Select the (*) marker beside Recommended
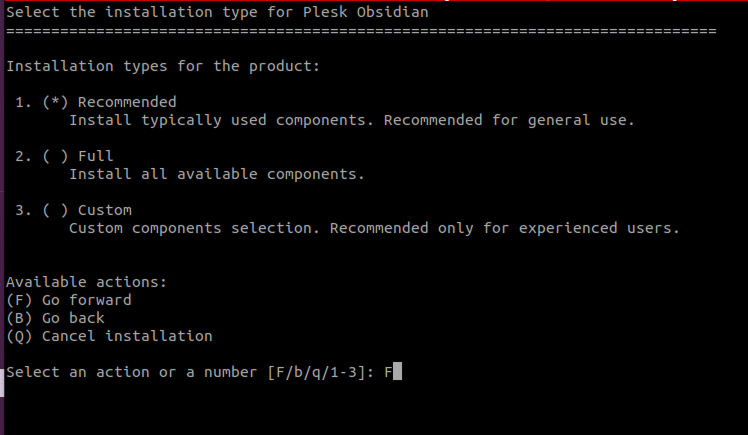This screenshot has height=435, width=748. [55, 102]
